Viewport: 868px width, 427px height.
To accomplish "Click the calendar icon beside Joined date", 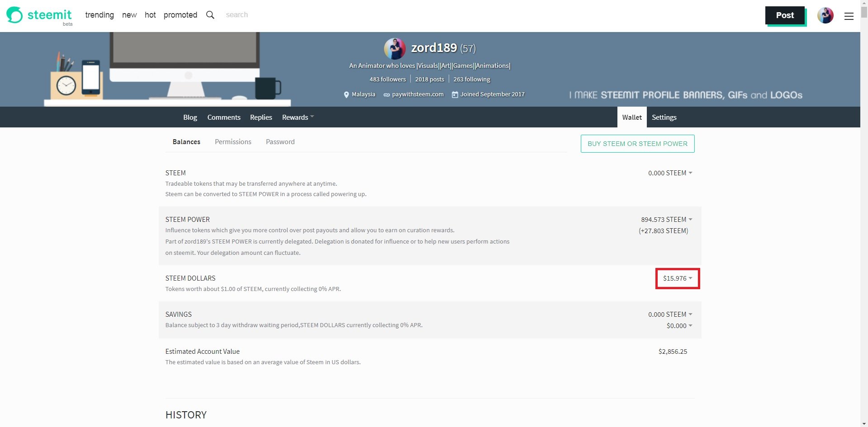I will pos(455,94).
